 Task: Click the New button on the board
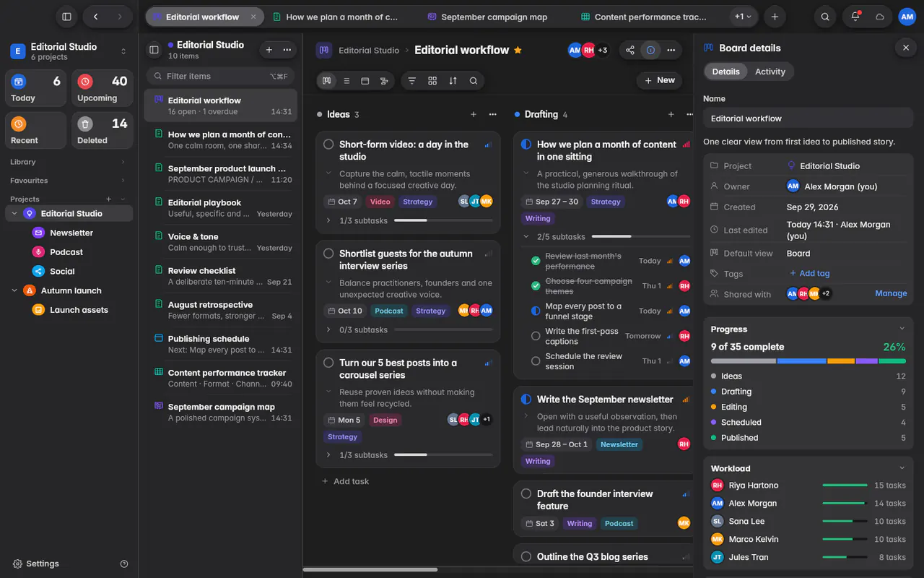click(x=659, y=80)
